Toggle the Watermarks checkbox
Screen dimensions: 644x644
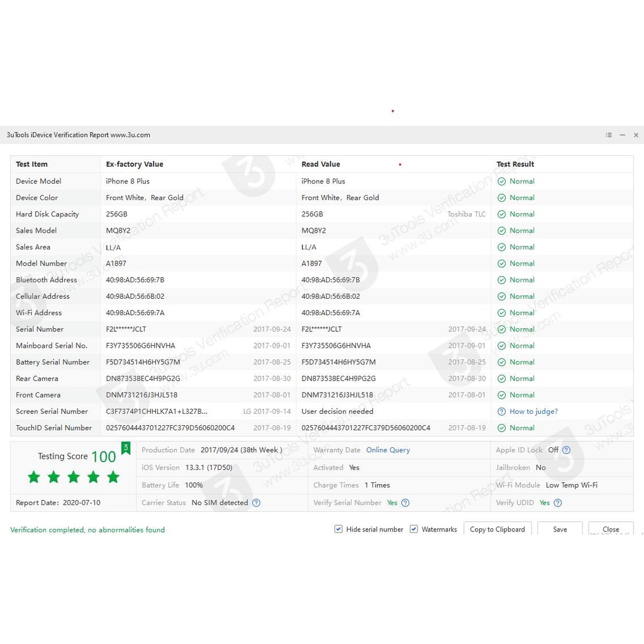point(414,529)
